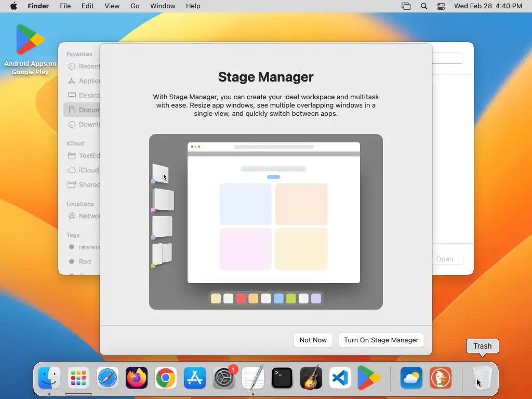Launch Firefox from the Dock
Image resolution: width=532 pixels, height=399 pixels.
point(137,378)
